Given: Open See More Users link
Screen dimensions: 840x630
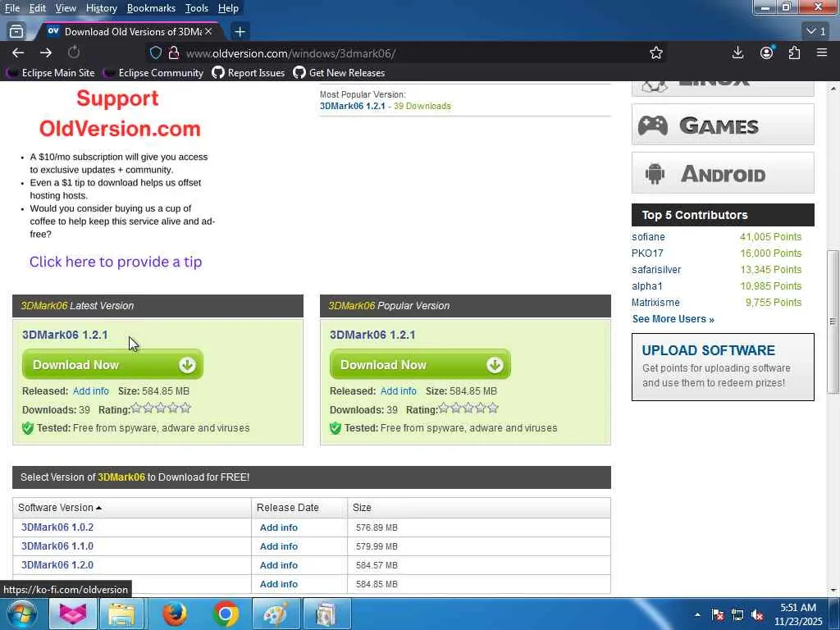Looking at the screenshot, I should tap(673, 319).
